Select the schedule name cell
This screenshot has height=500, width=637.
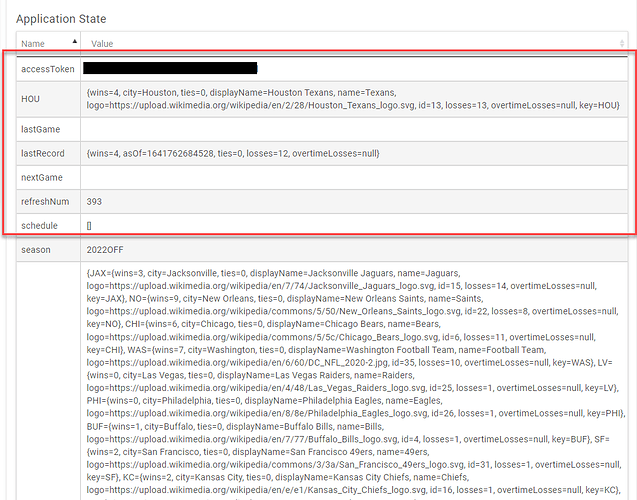[48, 225]
